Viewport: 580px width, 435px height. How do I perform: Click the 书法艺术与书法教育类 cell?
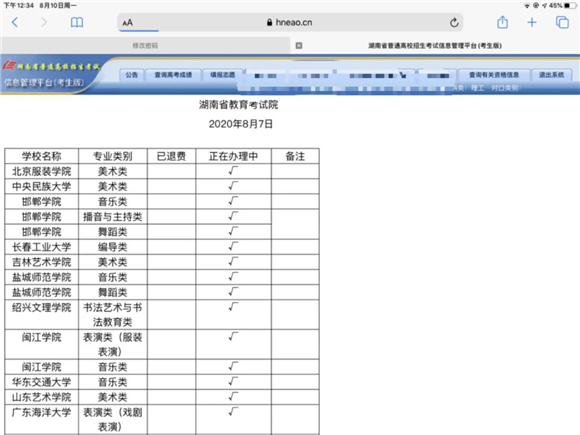coord(113,314)
